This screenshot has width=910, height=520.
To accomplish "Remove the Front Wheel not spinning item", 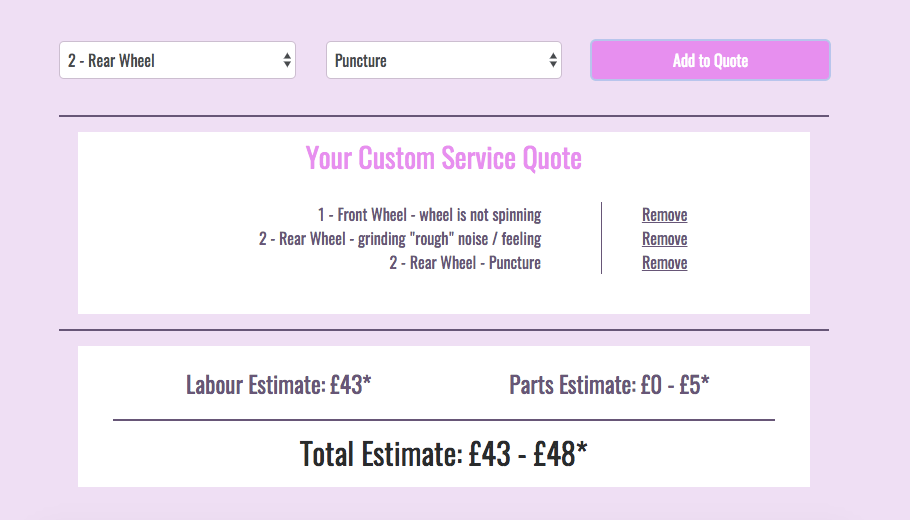I will tap(665, 215).
